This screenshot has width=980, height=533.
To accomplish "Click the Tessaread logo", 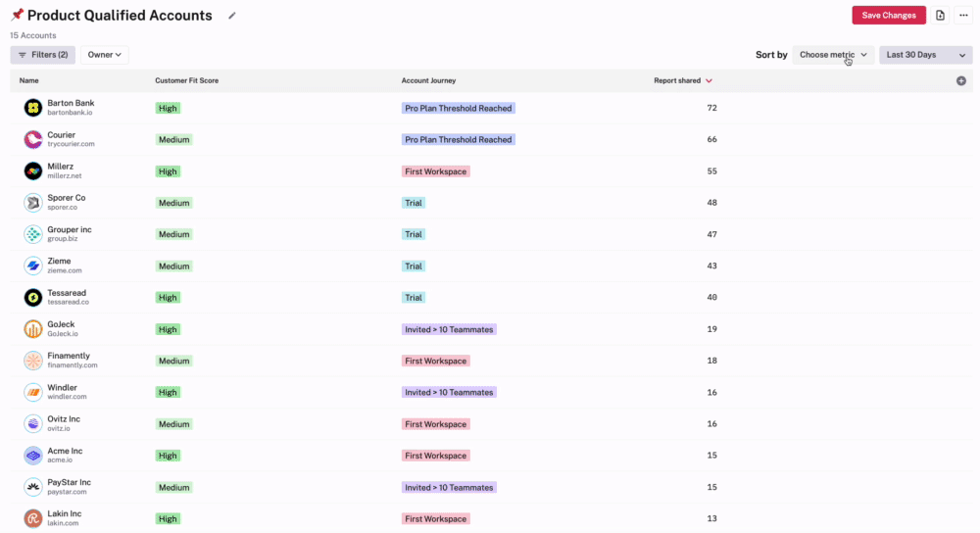I will (33, 297).
